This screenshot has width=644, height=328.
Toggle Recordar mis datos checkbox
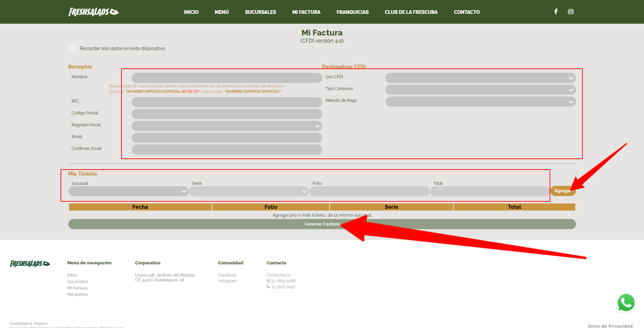73,48
